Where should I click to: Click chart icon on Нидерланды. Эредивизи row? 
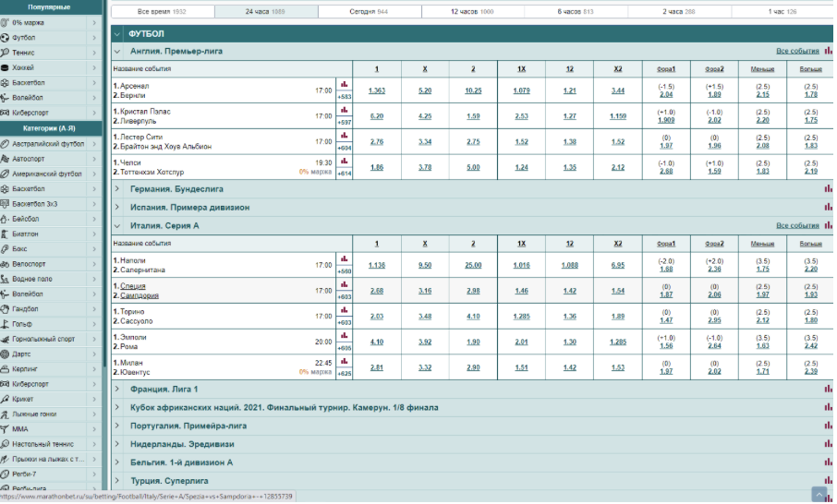click(x=828, y=444)
